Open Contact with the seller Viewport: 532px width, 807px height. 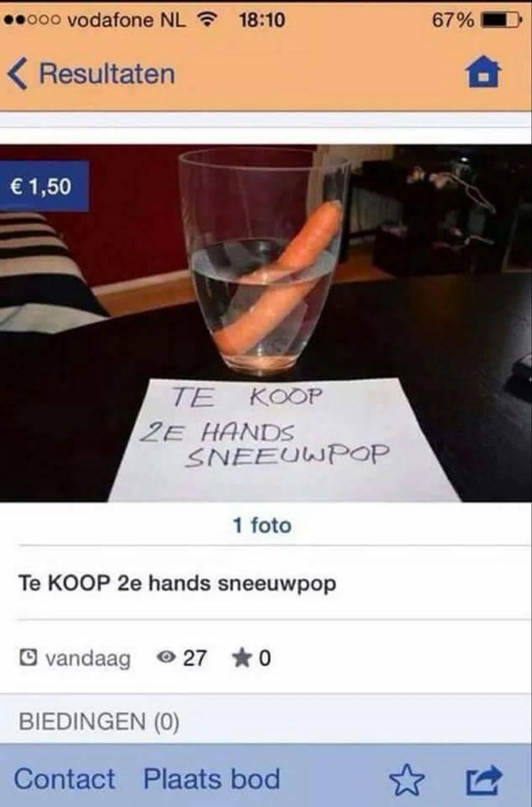(x=65, y=779)
